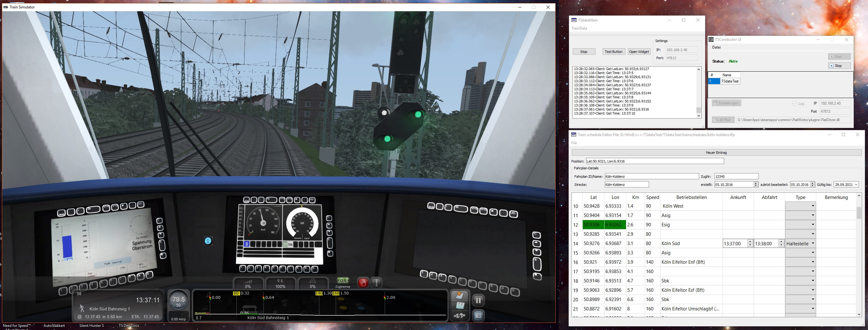The image size is (868, 330).
Task: Click the blue round cab control button
Action: (208, 241)
